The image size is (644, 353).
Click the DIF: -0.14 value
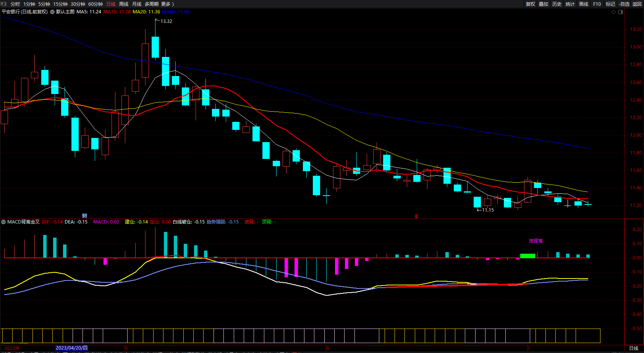pyautogui.click(x=52, y=222)
